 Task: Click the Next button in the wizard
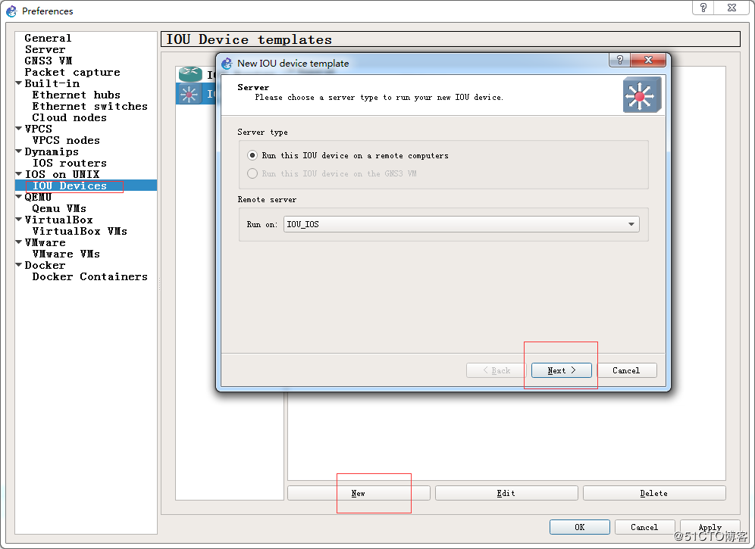point(561,370)
